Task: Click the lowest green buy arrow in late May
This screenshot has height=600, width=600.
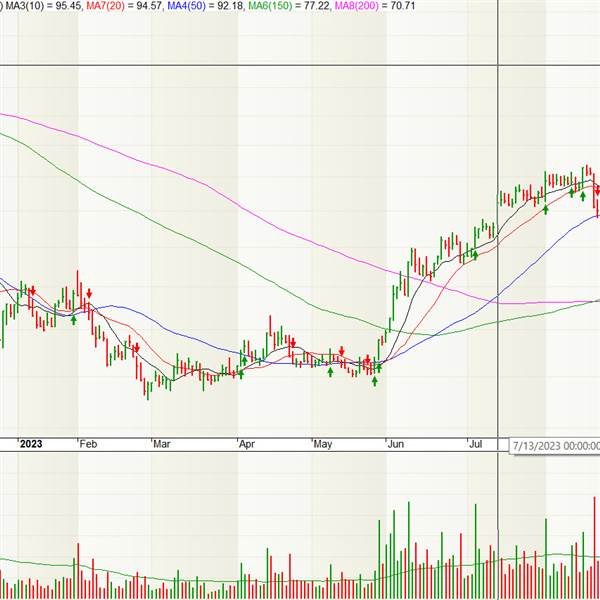Action: (x=375, y=381)
